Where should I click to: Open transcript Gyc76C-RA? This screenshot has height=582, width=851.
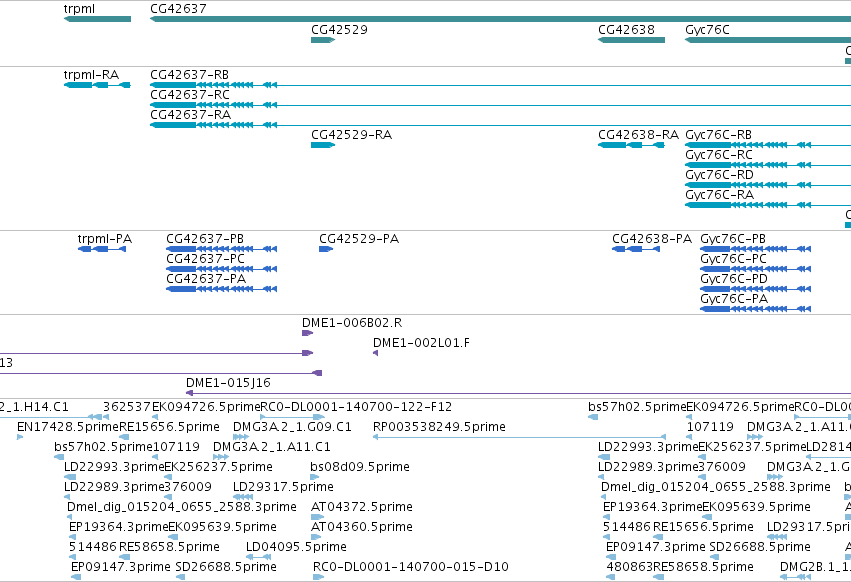click(x=768, y=205)
